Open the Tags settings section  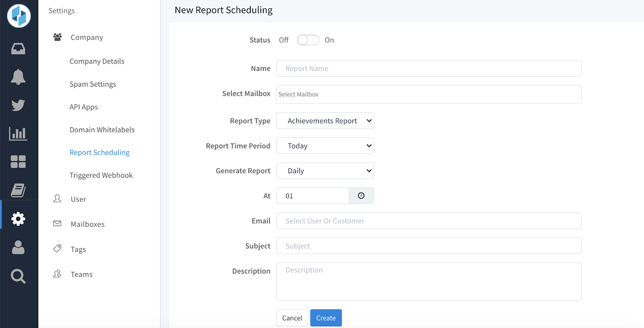click(78, 249)
